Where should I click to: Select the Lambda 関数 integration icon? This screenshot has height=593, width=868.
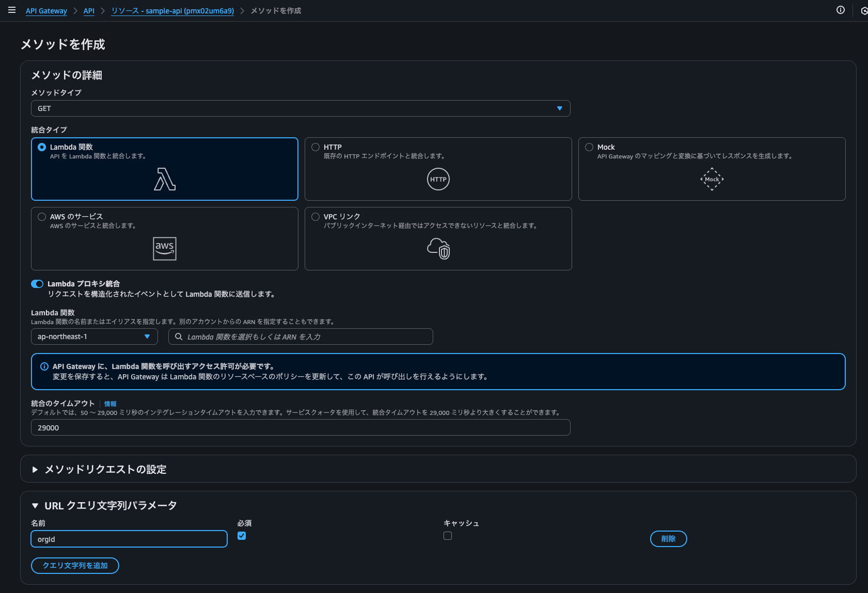tap(164, 180)
